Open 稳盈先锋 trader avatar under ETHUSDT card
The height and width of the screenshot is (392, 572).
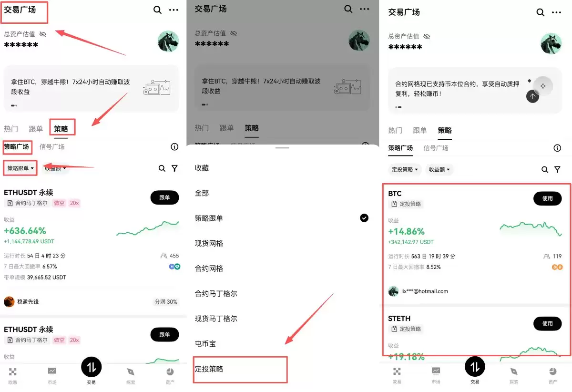[x=9, y=301]
